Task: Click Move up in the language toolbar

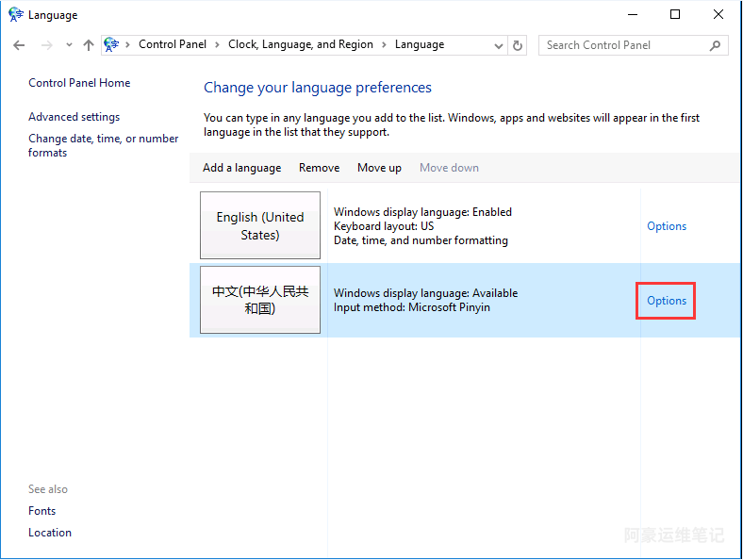Action: pyautogui.click(x=379, y=168)
